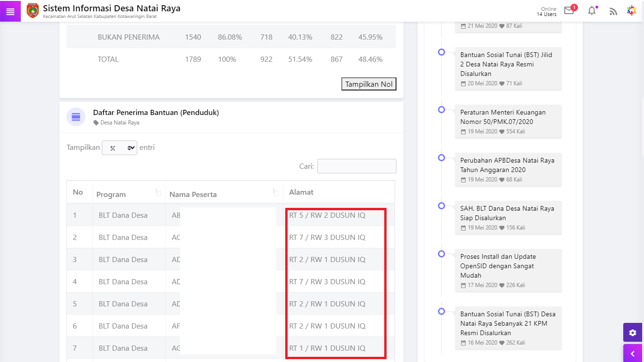Click the timeline circle beside Perubahan APBDesa article
The height and width of the screenshot is (362, 644).
pos(441,157)
